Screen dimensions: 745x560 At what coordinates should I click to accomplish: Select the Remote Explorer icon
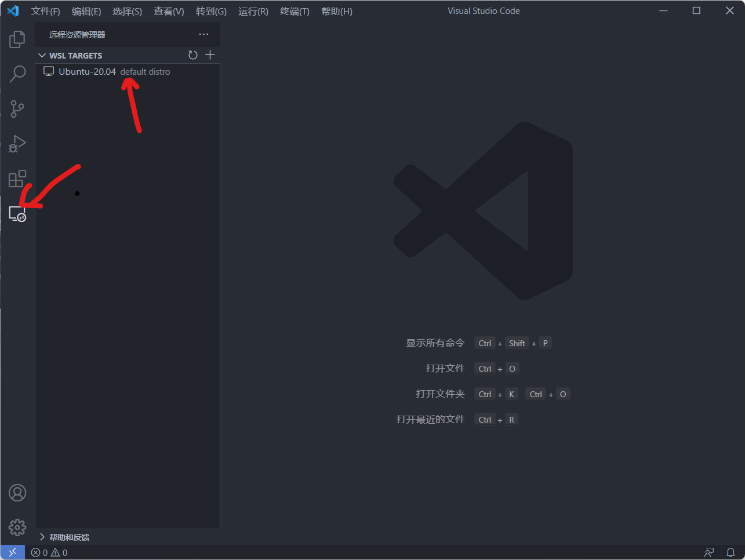[x=17, y=213]
